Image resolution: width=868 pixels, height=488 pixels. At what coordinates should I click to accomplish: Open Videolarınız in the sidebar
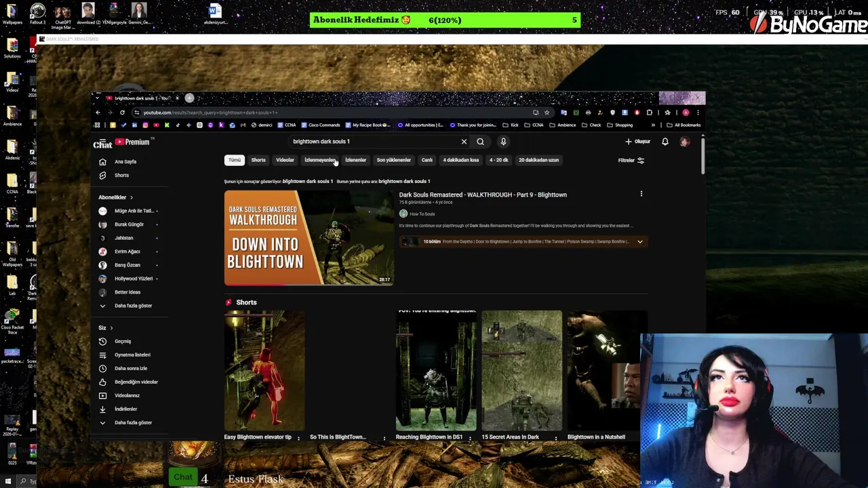click(127, 396)
